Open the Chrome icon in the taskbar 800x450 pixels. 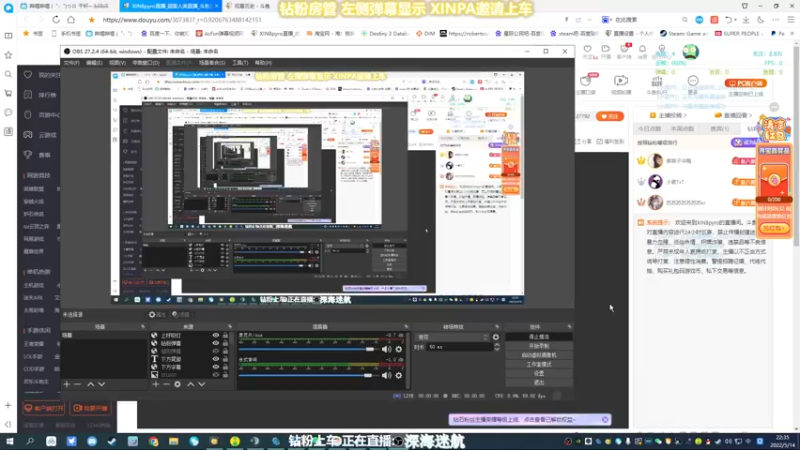point(153,441)
